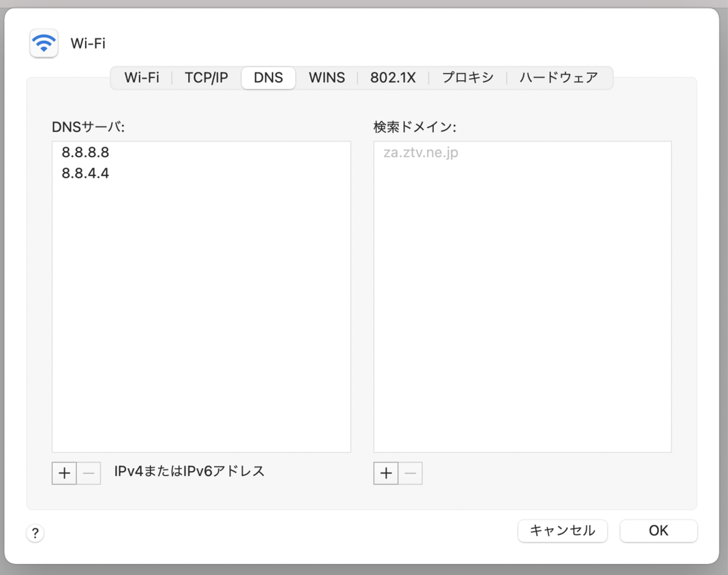Screen dimensions: 728x575
Task: Click the キャンセル button
Action: (x=562, y=531)
